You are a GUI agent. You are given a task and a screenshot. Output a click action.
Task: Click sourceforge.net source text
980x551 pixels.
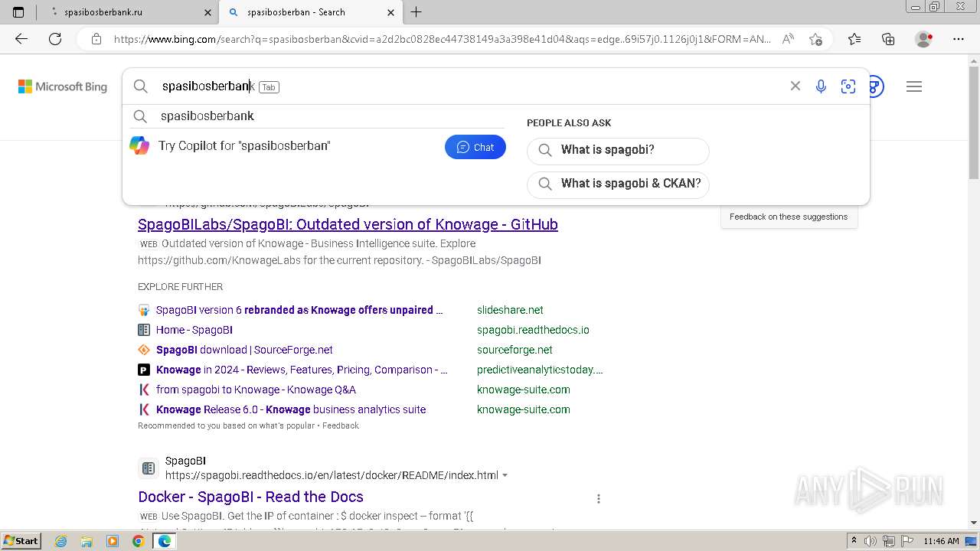click(514, 350)
